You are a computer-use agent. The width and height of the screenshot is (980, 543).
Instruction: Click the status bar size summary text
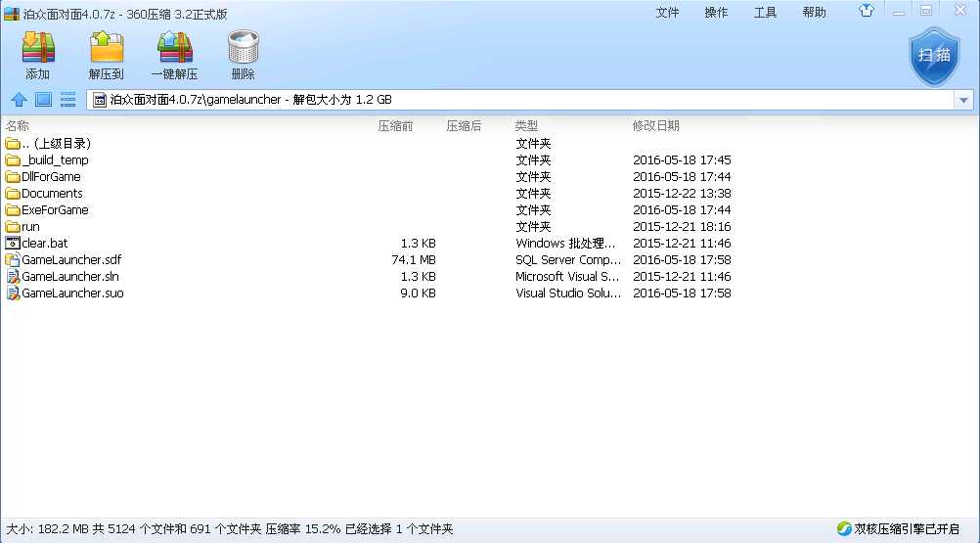pyautogui.click(x=230, y=529)
